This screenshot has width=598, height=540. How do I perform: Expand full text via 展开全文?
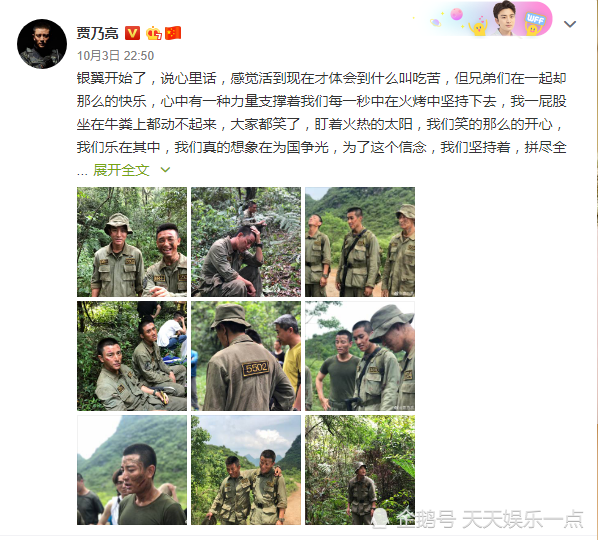click(121, 170)
